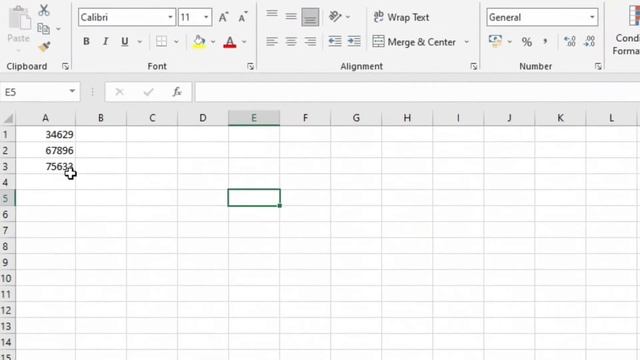The height and width of the screenshot is (360, 640).
Task: Open the Name Box E5 dropdown arrow
Action: (72, 91)
